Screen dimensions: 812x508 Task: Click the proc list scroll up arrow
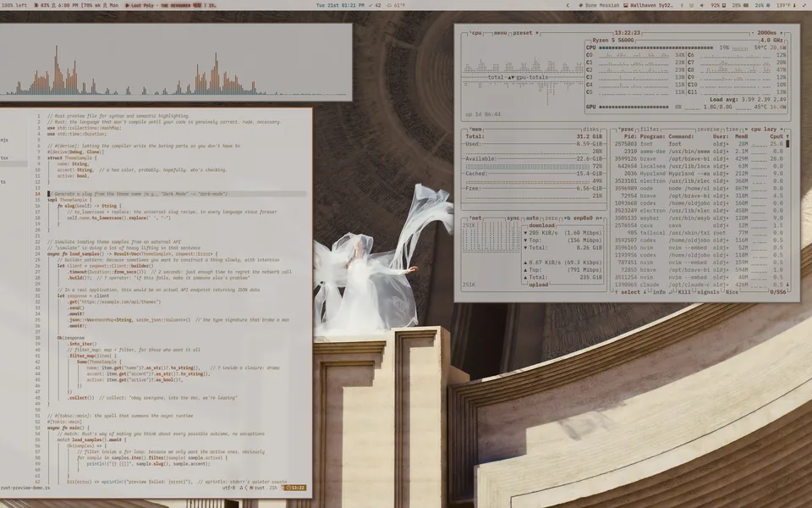point(787,136)
